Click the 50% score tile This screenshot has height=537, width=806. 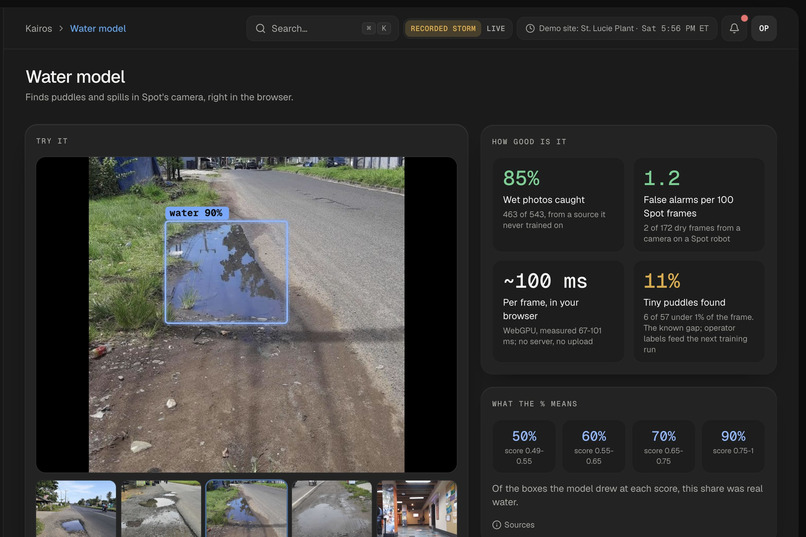click(x=524, y=446)
